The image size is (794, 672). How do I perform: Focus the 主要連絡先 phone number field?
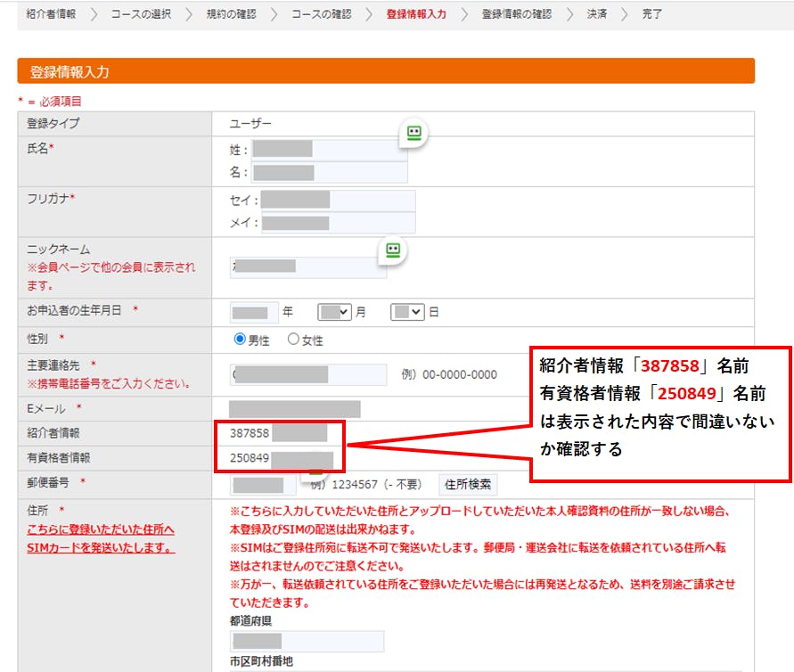[307, 374]
